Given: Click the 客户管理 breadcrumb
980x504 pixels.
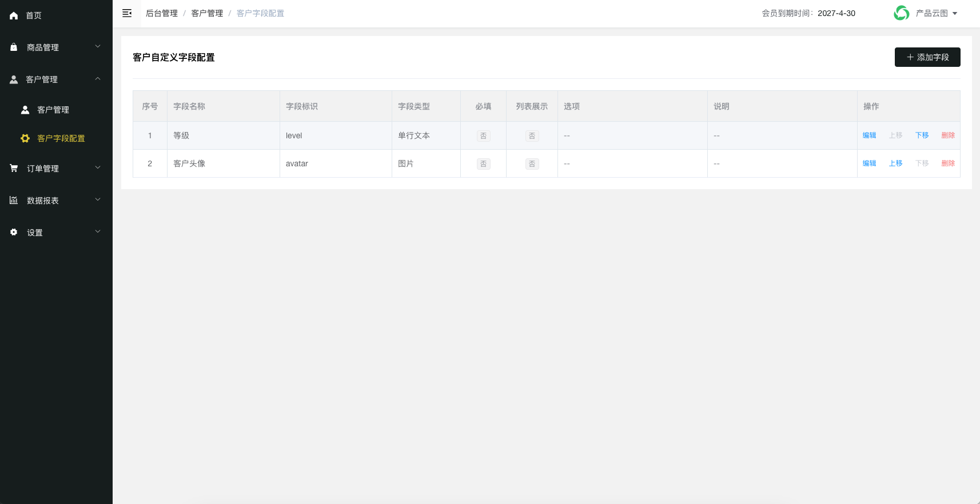Looking at the screenshot, I should pos(207,13).
